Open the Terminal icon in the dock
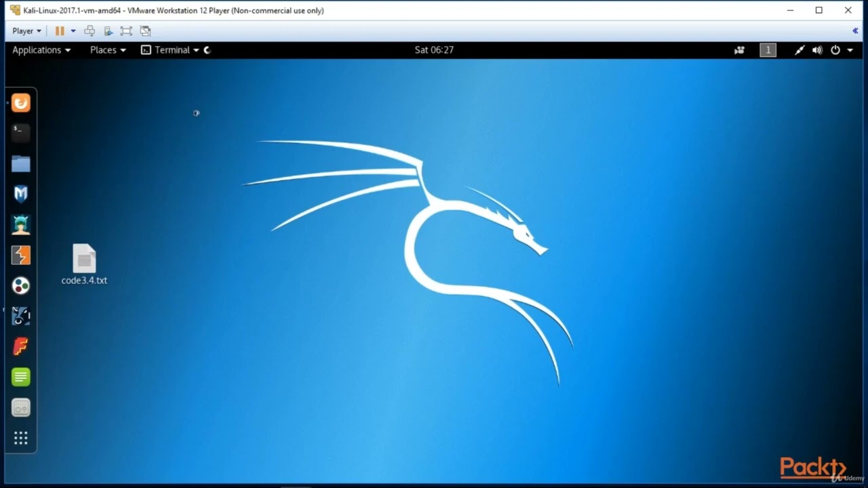Image resolution: width=868 pixels, height=488 pixels. point(21,133)
